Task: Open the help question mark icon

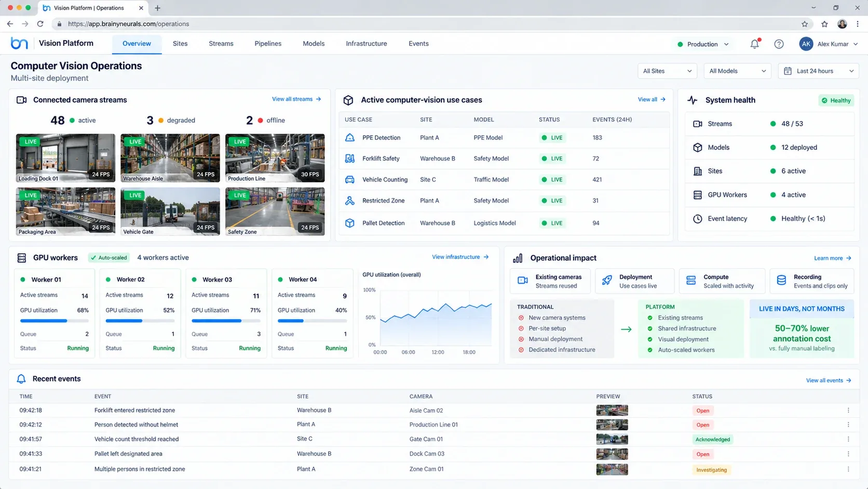Action: click(x=779, y=44)
